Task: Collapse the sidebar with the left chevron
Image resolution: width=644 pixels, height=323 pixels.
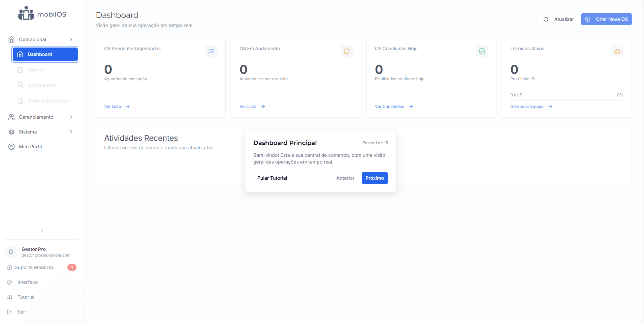Action: pyautogui.click(x=42, y=231)
